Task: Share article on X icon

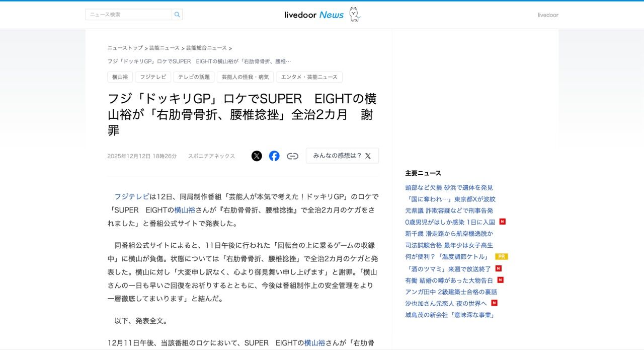Action: (257, 156)
